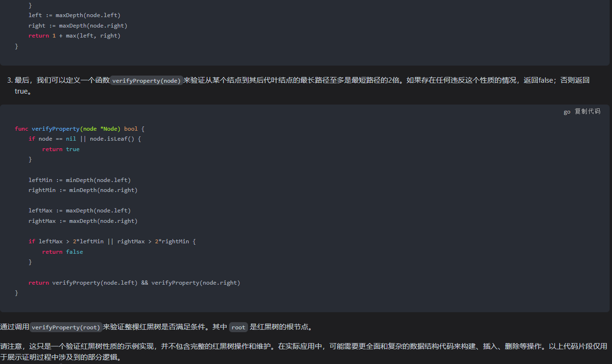Viewport: 612px width, 364px height.
Task: Click line func verifyProperty(node *Node) bool
Action: click(79, 129)
